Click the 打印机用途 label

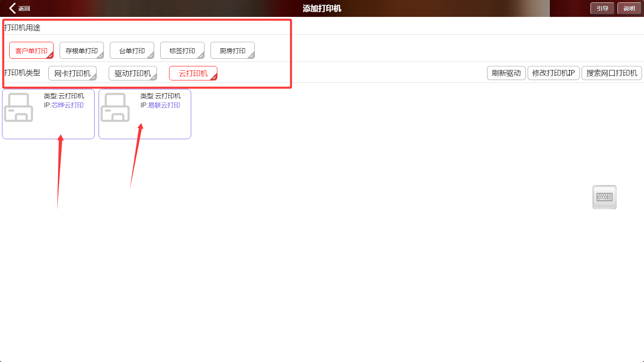pos(22,28)
